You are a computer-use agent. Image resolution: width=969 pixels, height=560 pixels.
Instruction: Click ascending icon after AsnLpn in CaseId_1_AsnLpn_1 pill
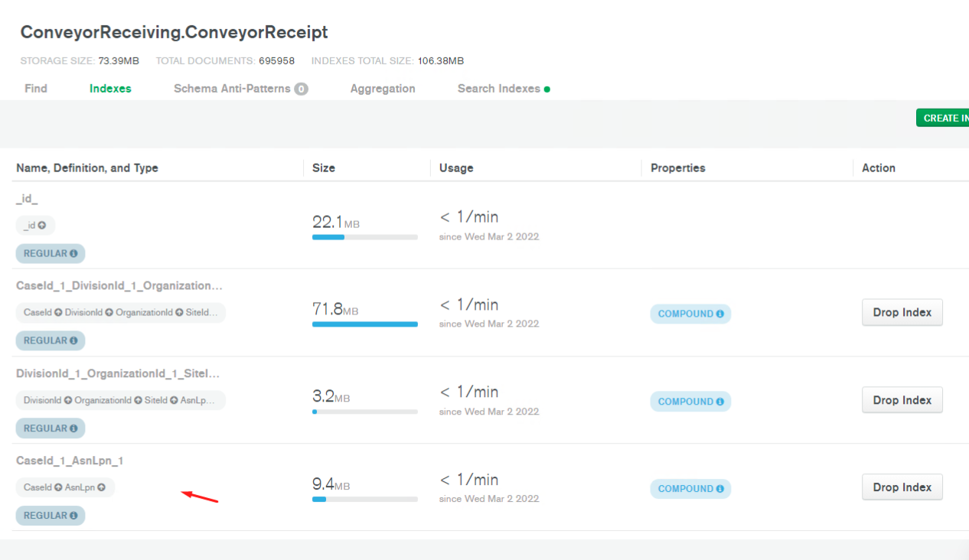pyautogui.click(x=101, y=487)
